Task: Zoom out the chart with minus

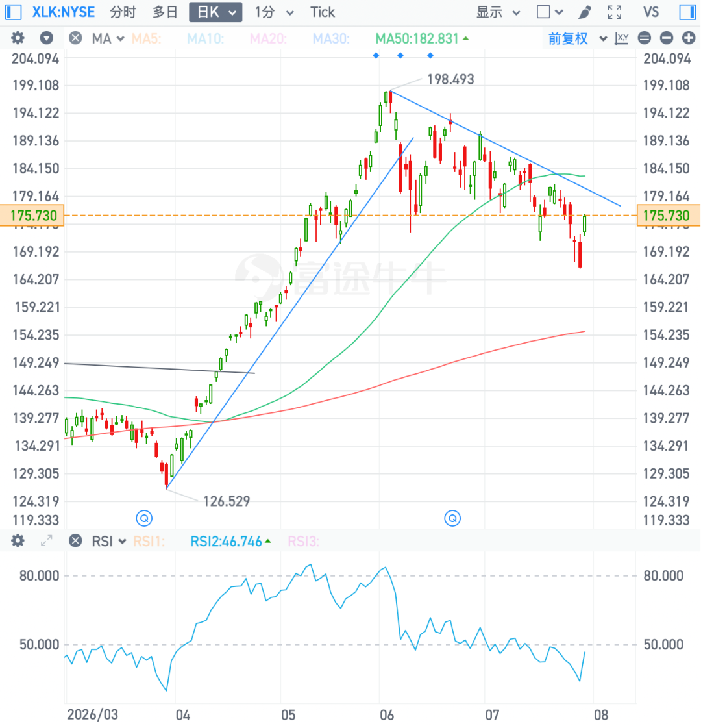Action: 667,38
